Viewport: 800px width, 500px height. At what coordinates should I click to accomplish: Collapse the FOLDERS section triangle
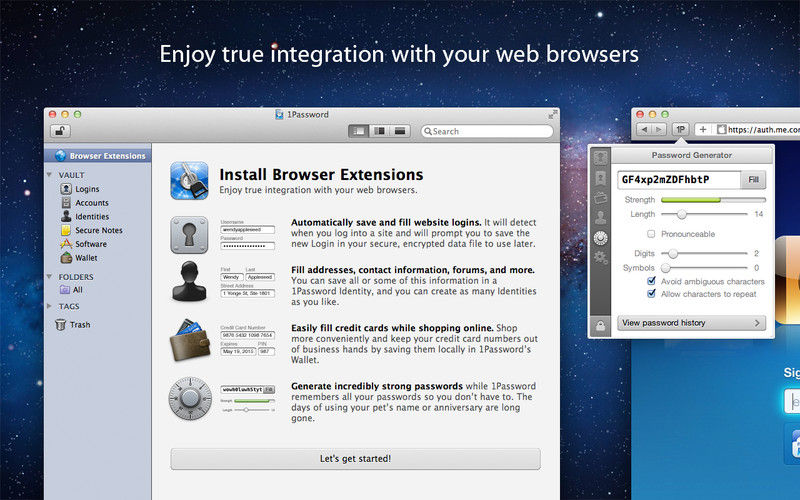click(x=49, y=277)
